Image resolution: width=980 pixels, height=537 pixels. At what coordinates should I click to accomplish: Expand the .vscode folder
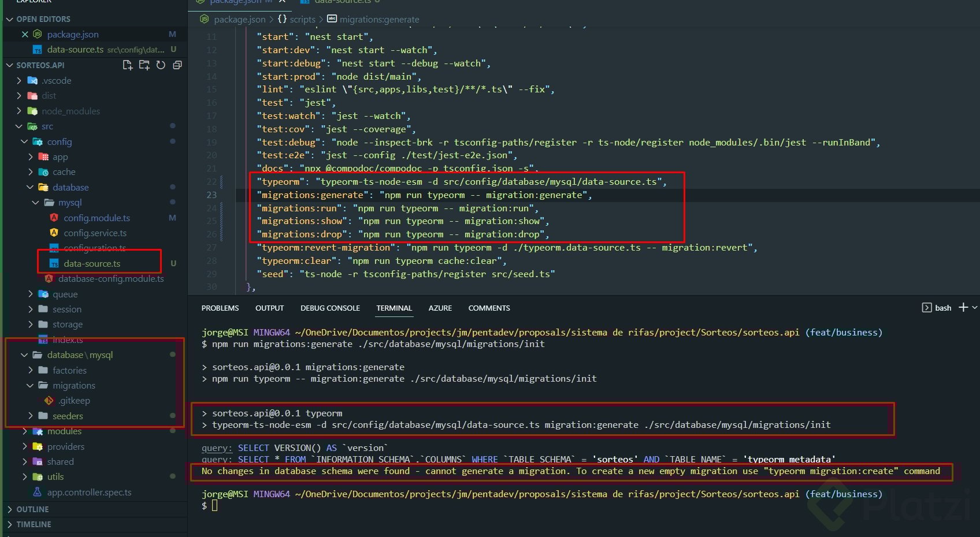(x=19, y=80)
